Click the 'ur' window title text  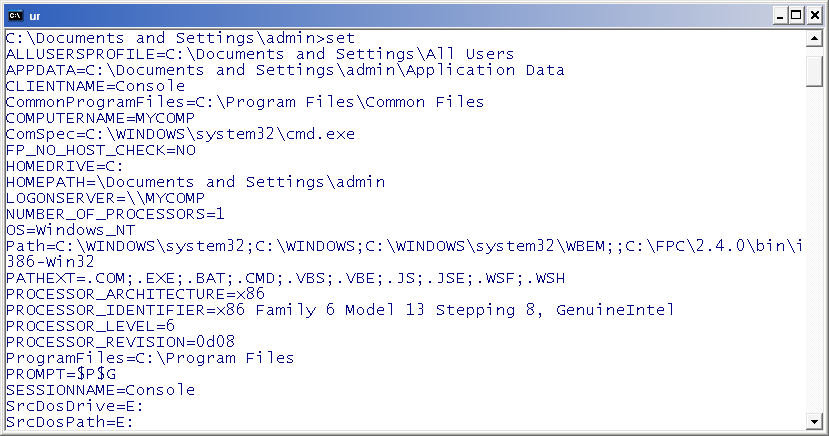click(35, 16)
